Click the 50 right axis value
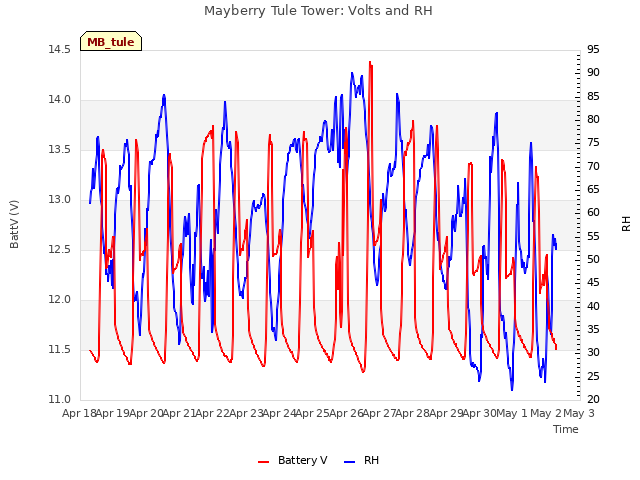The height and width of the screenshot is (480, 640). pyautogui.click(x=593, y=259)
